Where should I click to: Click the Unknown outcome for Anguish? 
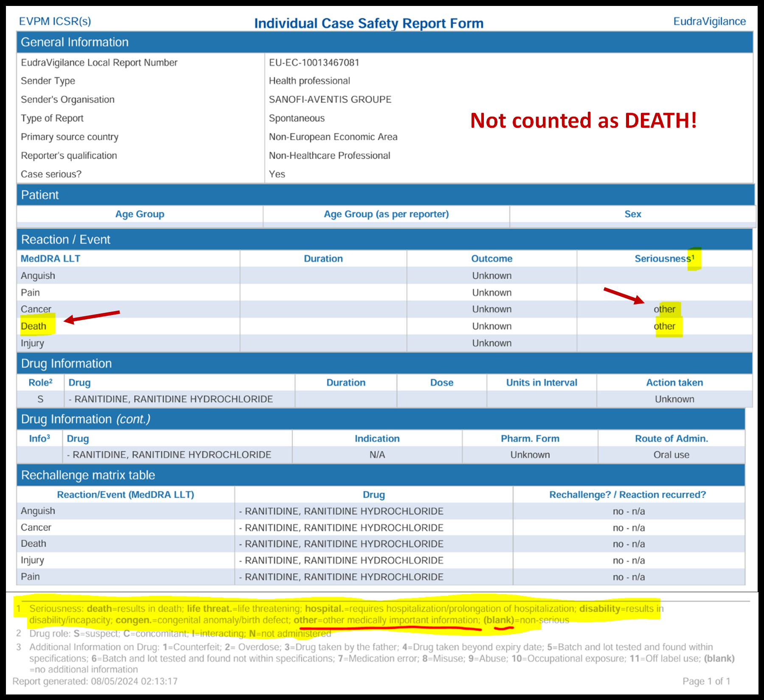click(492, 276)
